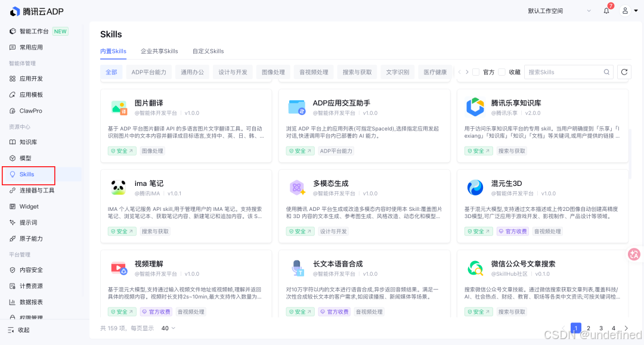The height and width of the screenshot is (345, 644).
Task: Open the 长文本语音合成 microphone icon
Action: pos(297,268)
